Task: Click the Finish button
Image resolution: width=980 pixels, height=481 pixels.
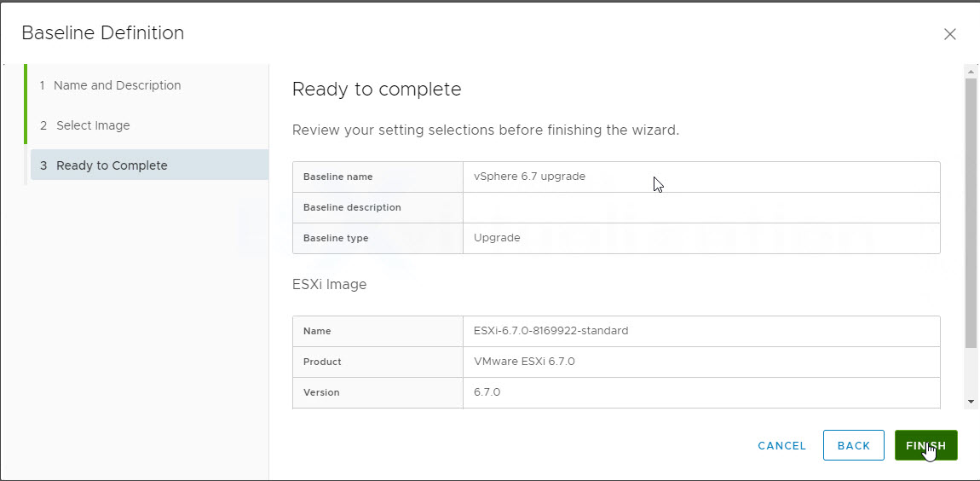Action: coord(925,445)
